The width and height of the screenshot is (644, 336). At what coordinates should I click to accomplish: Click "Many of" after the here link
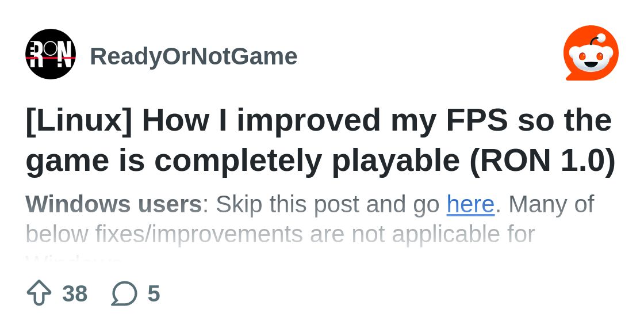(x=551, y=204)
